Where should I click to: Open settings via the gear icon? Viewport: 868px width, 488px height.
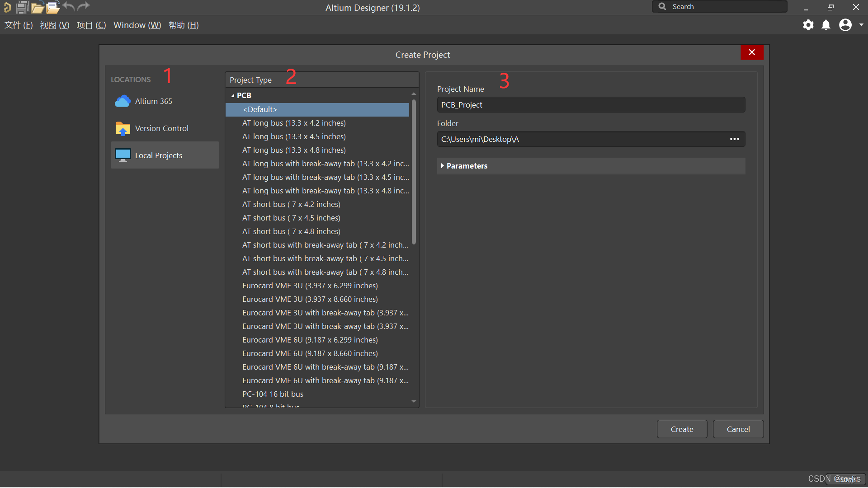[x=808, y=25]
